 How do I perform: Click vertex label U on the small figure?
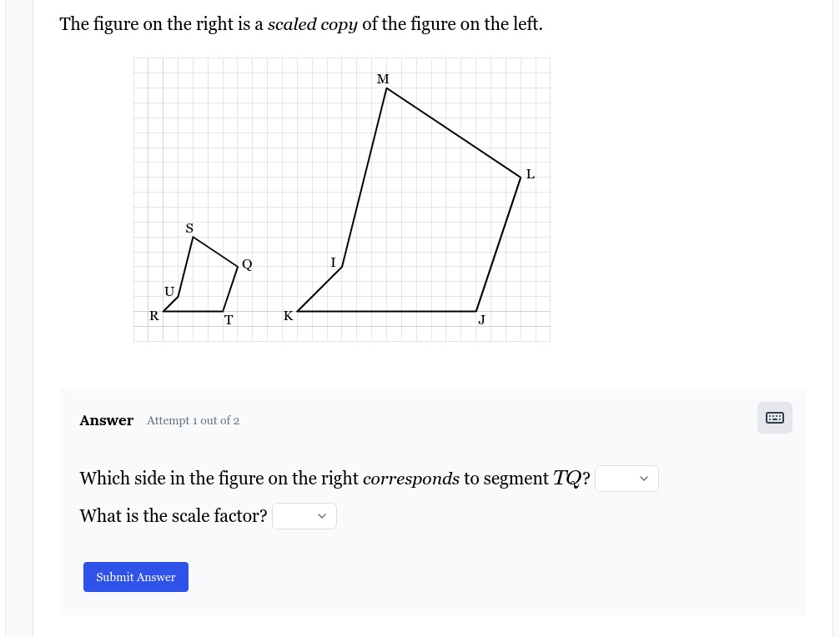click(x=169, y=292)
